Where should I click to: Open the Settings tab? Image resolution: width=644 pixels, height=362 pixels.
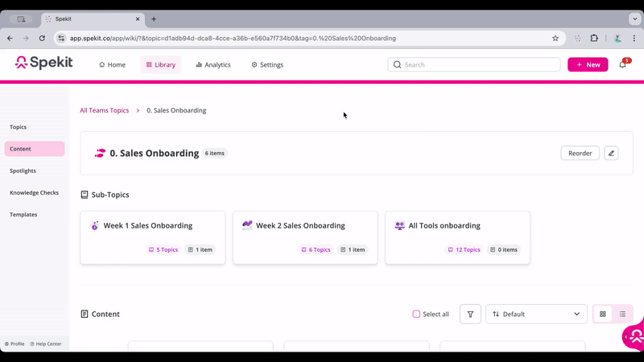pos(267,64)
